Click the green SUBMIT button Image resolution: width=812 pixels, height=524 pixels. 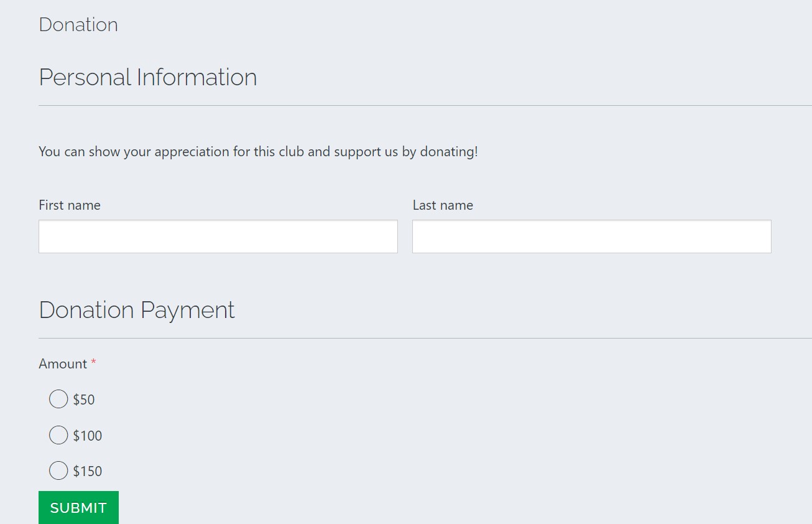pos(78,508)
